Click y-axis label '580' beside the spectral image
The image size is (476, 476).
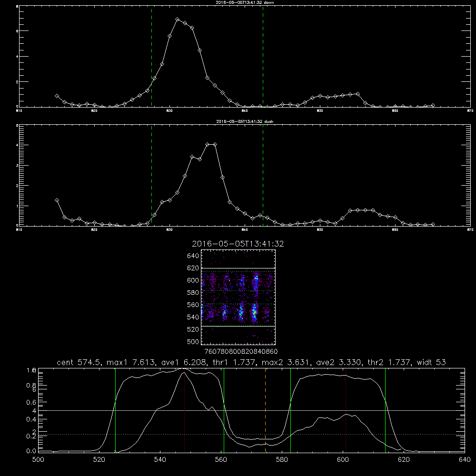(193, 293)
